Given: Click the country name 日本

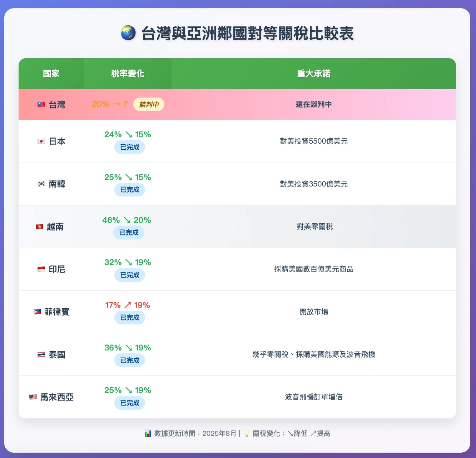Looking at the screenshot, I should (57, 141).
